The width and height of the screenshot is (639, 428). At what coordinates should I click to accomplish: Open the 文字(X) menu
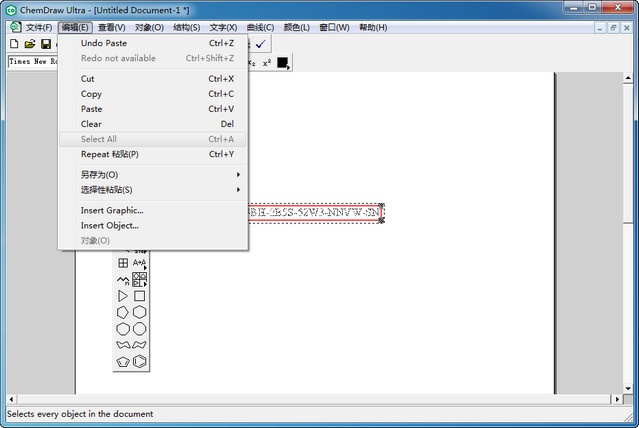pos(223,28)
